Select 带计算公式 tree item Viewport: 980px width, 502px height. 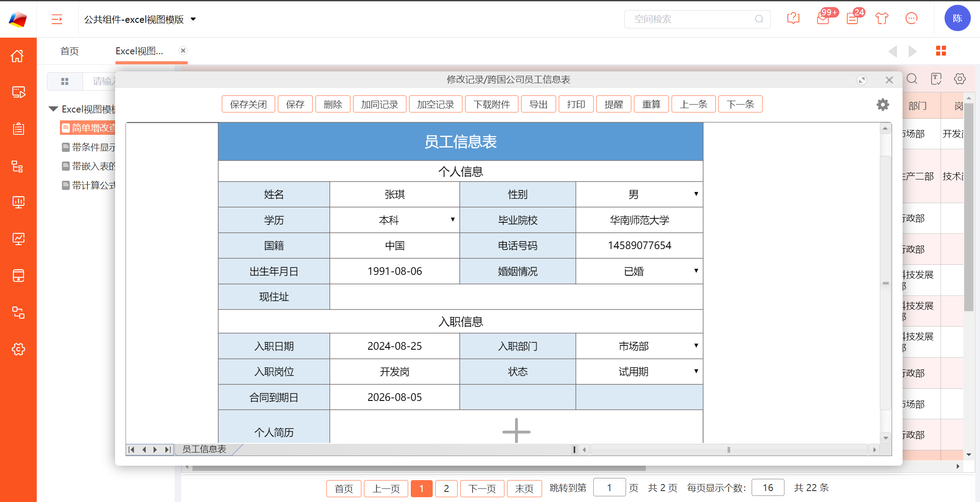[89, 186]
